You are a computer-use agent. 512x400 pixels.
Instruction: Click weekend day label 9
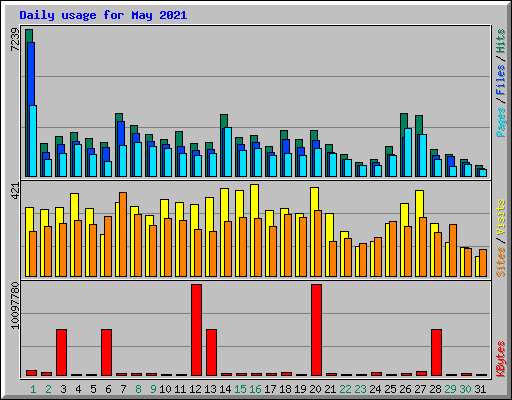153,389
